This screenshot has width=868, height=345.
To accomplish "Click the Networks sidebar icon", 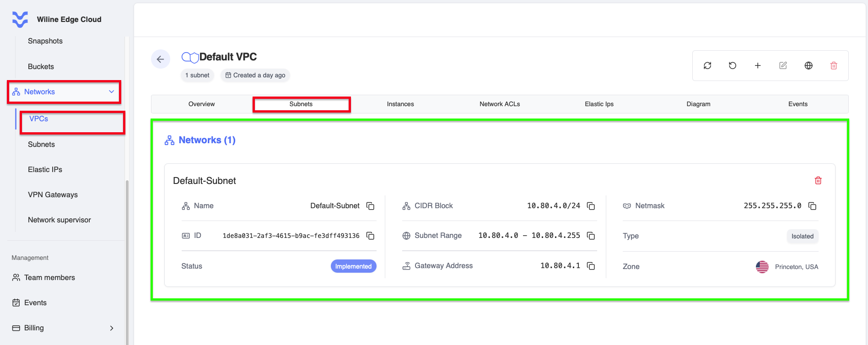I will (x=16, y=92).
